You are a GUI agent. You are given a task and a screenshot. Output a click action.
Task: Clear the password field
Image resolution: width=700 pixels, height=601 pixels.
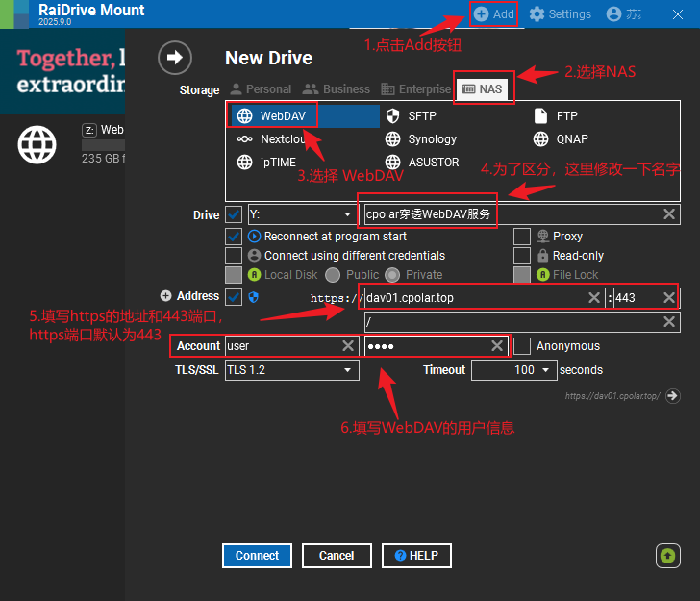click(x=497, y=346)
